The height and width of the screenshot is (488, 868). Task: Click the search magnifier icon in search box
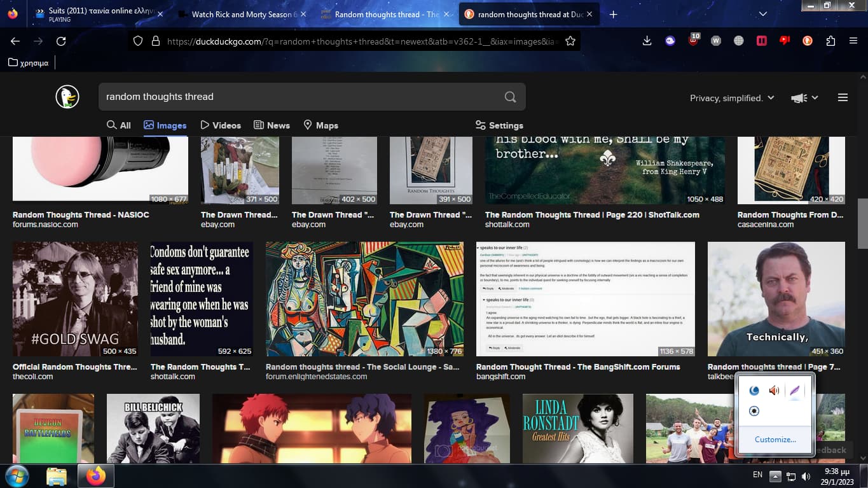(x=510, y=97)
